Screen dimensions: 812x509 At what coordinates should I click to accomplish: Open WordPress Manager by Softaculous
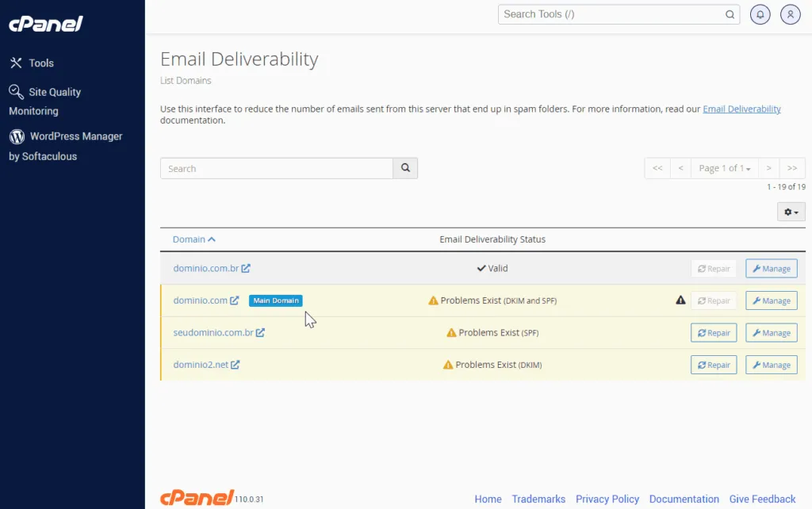pyautogui.click(x=66, y=146)
